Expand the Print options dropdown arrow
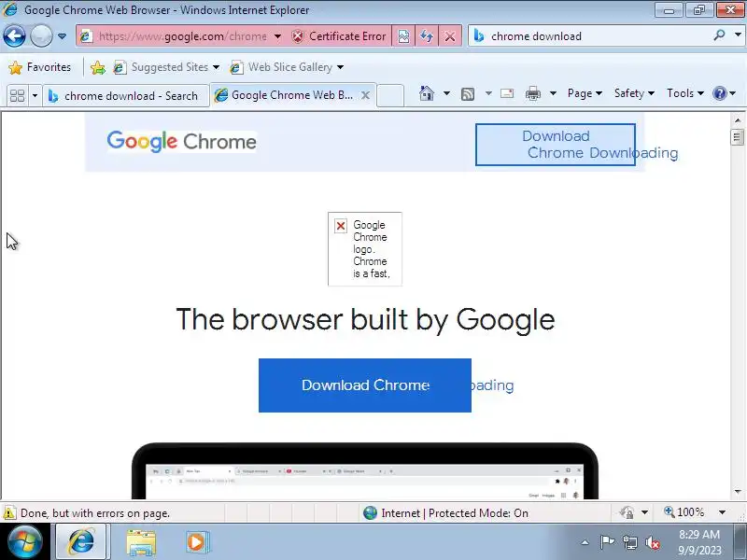 point(553,93)
